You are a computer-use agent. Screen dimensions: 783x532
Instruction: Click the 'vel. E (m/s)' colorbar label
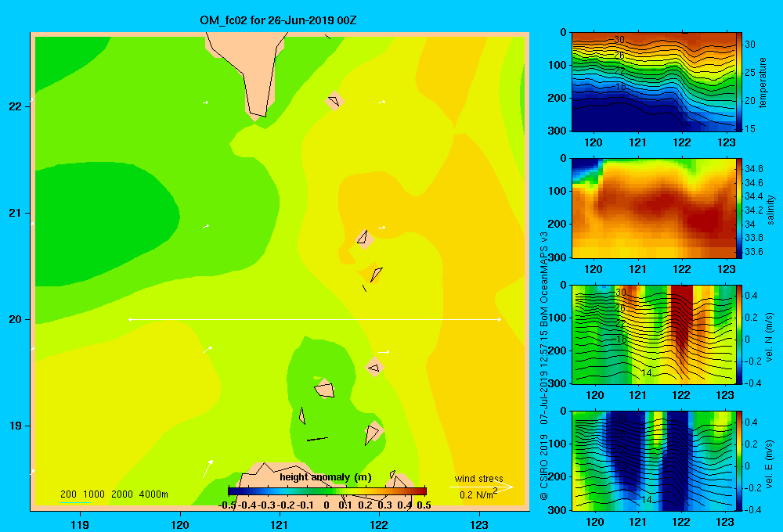[x=770, y=464]
